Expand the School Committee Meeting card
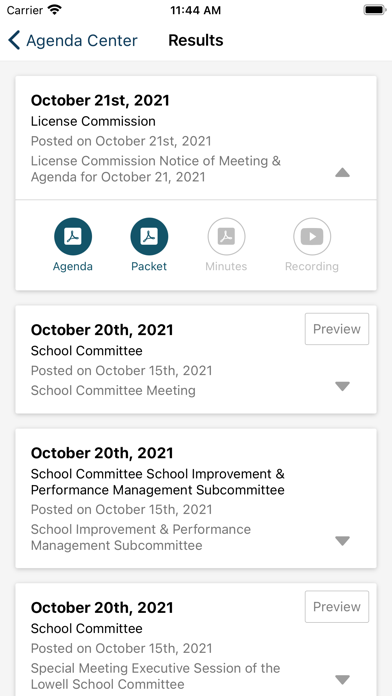The height and width of the screenshot is (696, 392). (x=342, y=386)
